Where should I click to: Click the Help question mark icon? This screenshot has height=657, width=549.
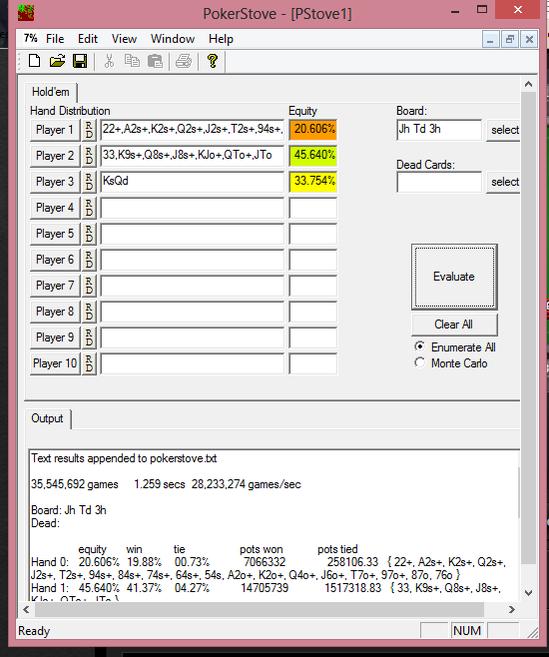click(x=212, y=61)
